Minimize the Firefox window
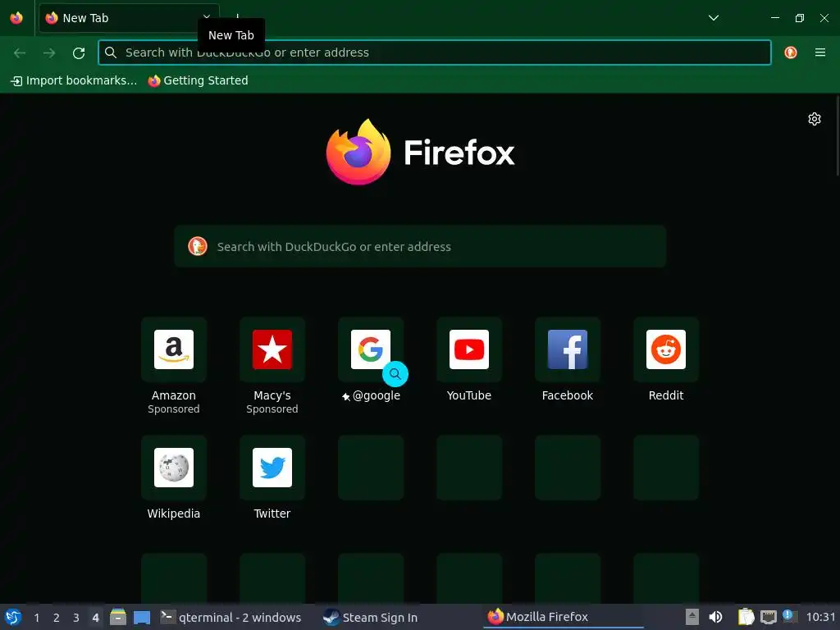Image resolution: width=840 pixels, height=630 pixels. point(774,18)
